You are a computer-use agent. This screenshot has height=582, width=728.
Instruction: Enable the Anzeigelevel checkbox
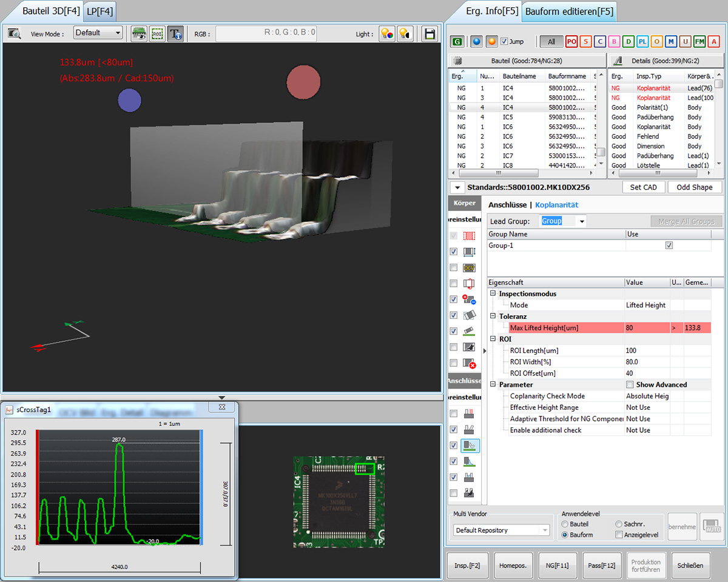pos(618,535)
